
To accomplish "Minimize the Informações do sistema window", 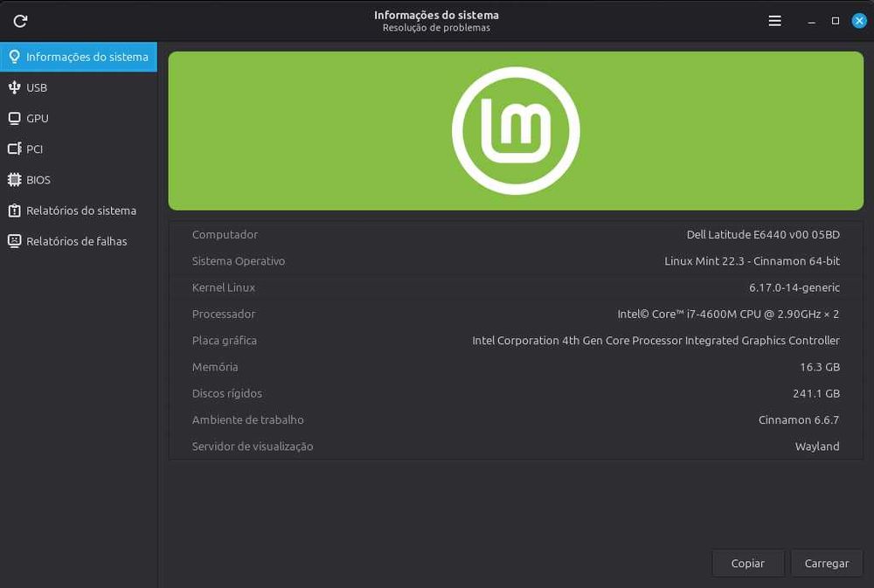I will click(x=812, y=21).
